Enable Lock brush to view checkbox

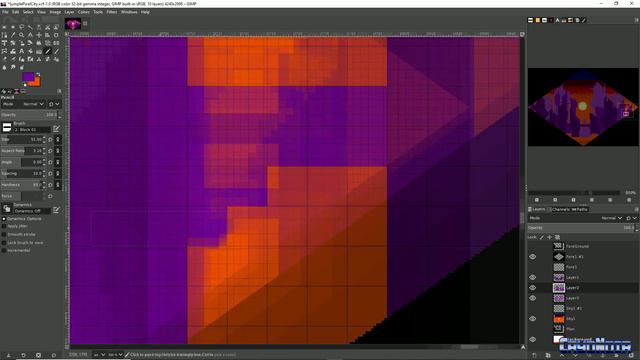pos(4,243)
